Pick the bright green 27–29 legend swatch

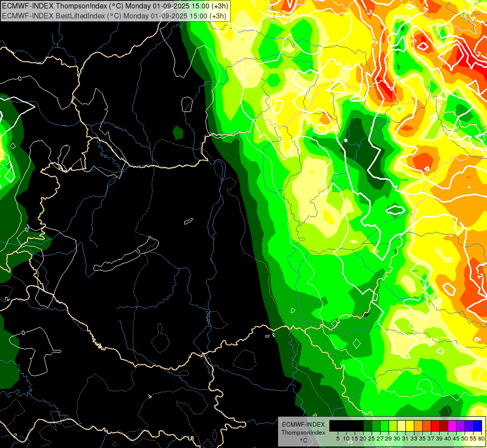click(x=385, y=426)
